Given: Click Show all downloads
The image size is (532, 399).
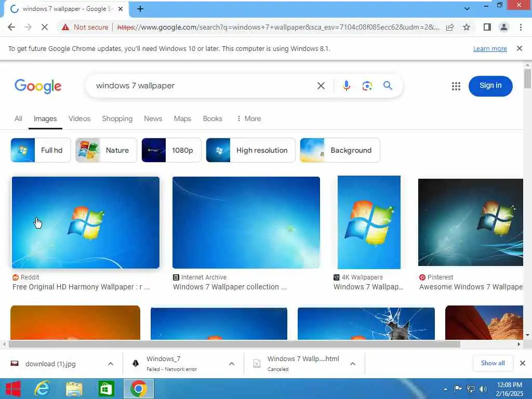Looking at the screenshot, I should click(x=493, y=363).
